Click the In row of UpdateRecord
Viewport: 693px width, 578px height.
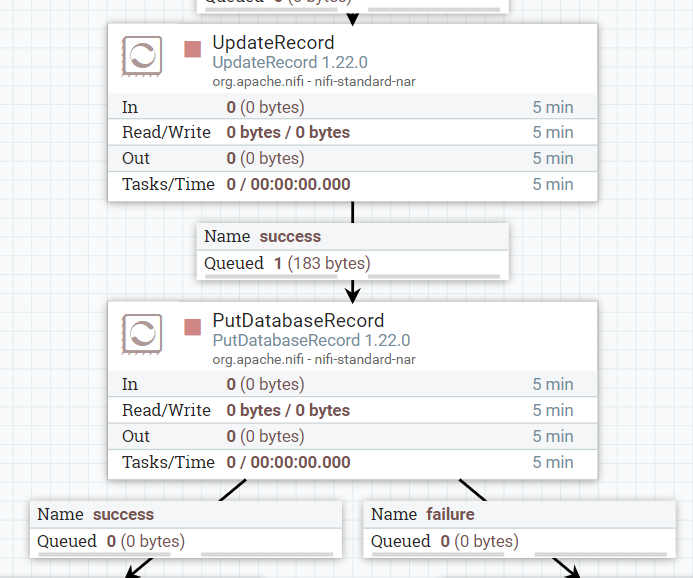[353, 107]
